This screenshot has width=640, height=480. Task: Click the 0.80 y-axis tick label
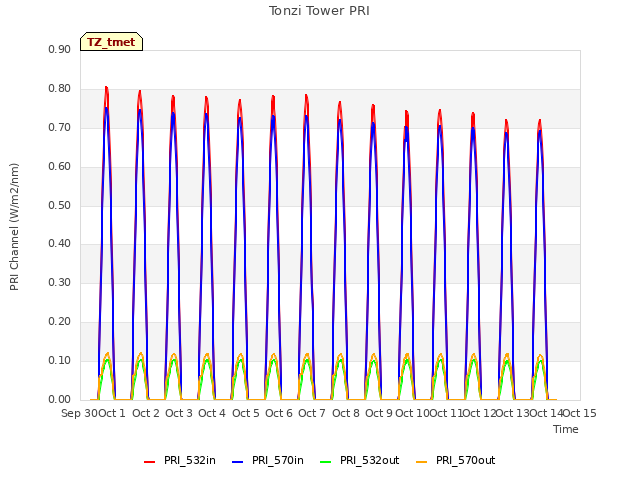[x=60, y=89]
